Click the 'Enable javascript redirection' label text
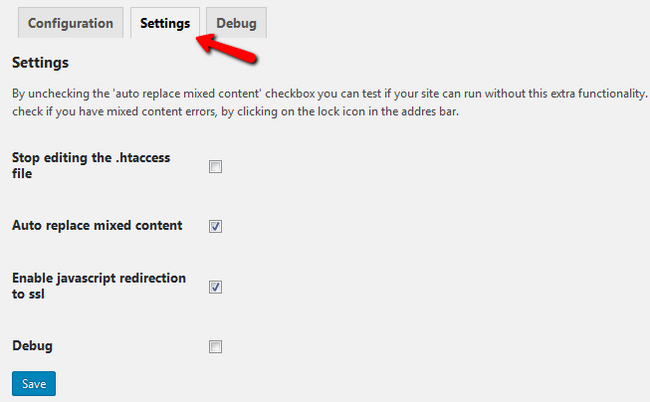The image size is (650, 402). [x=98, y=278]
